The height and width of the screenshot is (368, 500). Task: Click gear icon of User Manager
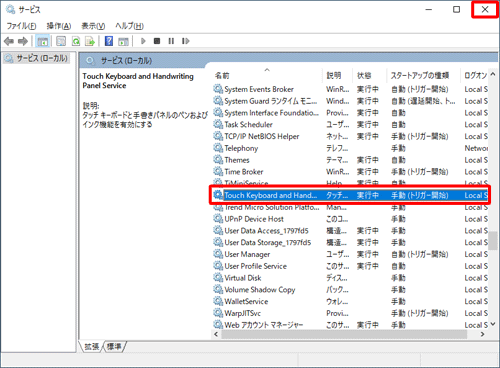[218, 254]
